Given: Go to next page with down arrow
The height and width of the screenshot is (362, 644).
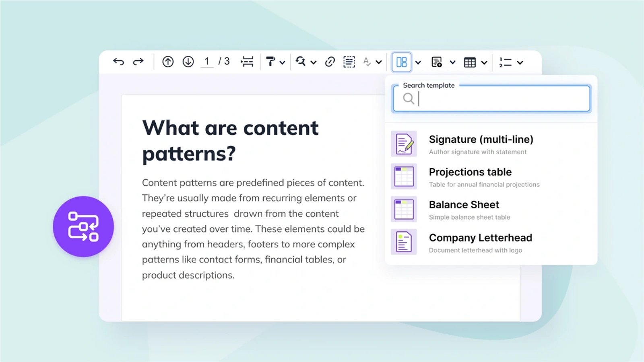Looking at the screenshot, I should click(188, 62).
